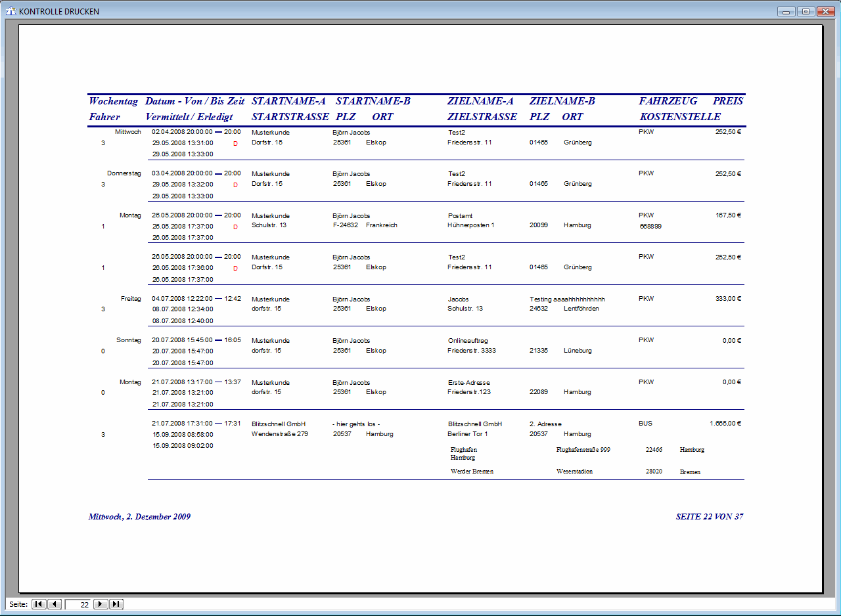Click the BUS vehicle entry
This screenshot has width=841, height=616.
coord(645,424)
